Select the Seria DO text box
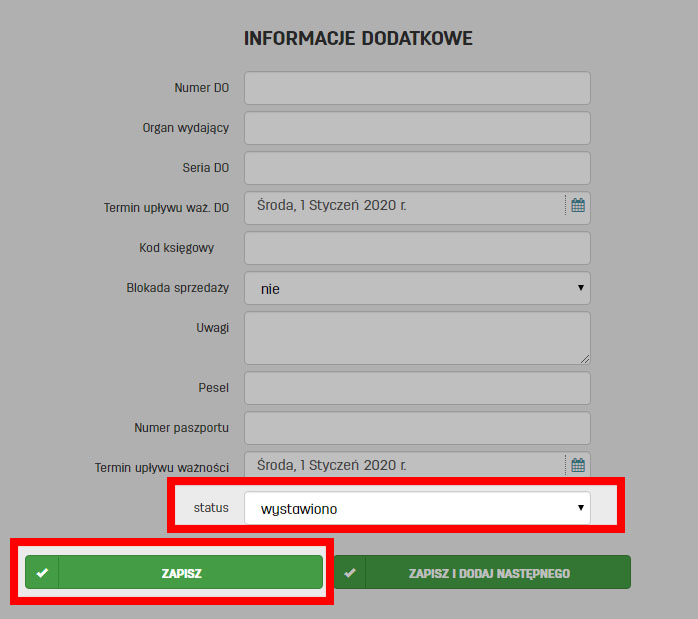698x619 pixels. [417, 168]
